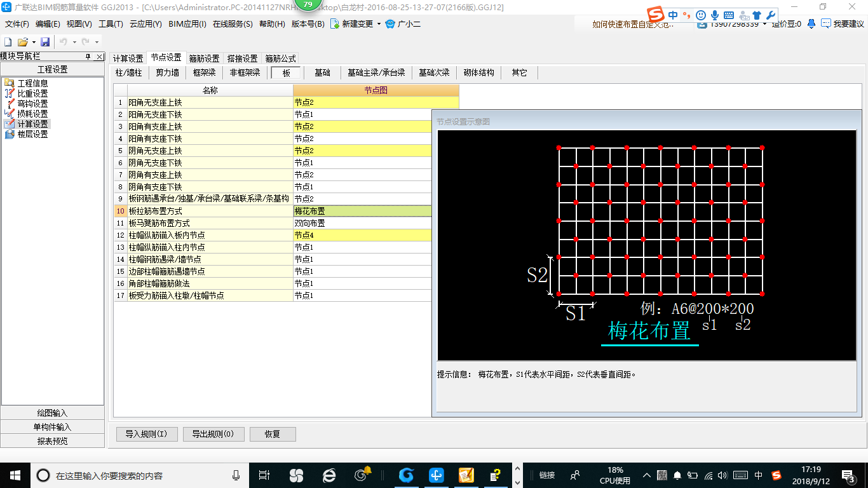The width and height of the screenshot is (868, 488).
Task: Select the 基础主梁/承台梁 component tab
Action: 376,72
